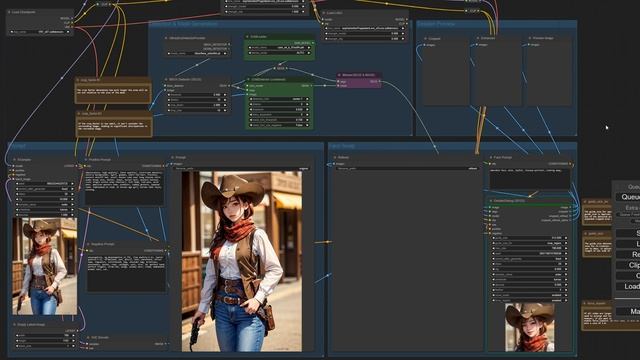
Task: Toggle force_inpaint in DetailerDebug node
Action: (529, 300)
